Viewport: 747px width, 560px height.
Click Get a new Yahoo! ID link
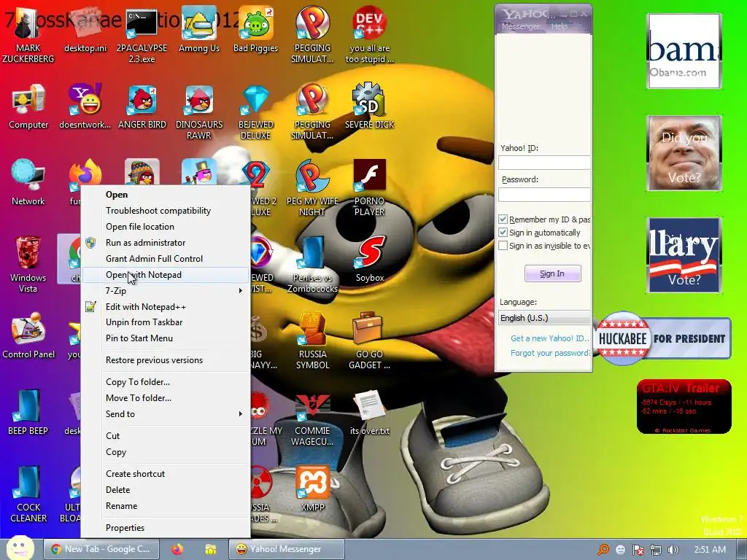550,338
